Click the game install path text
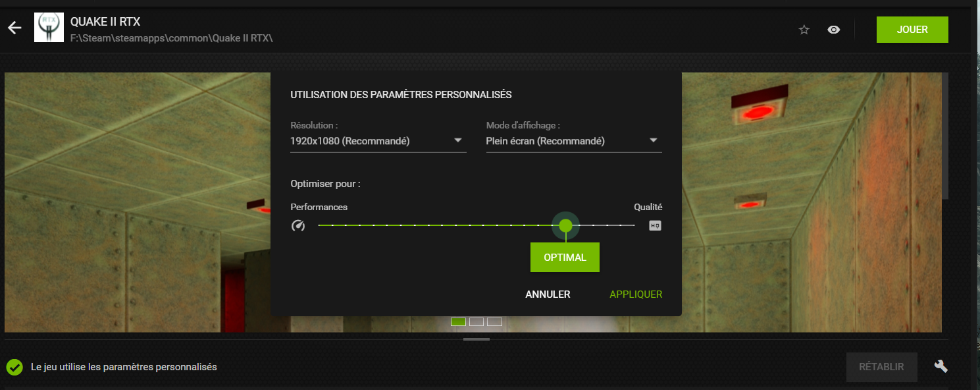Viewport: 980px width, 390px height. [x=172, y=38]
